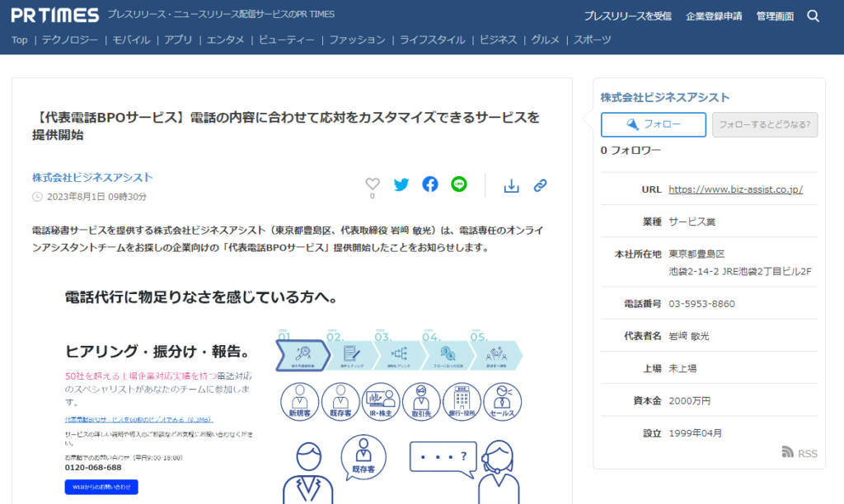Open sidebar 株式会社ビジネスアシスト company link

pyautogui.click(x=665, y=97)
